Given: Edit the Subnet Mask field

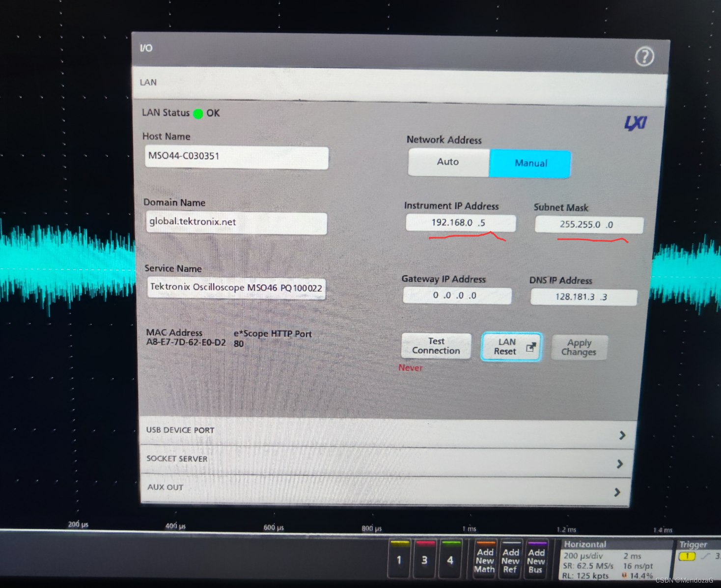Looking at the screenshot, I should pyautogui.click(x=589, y=224).
